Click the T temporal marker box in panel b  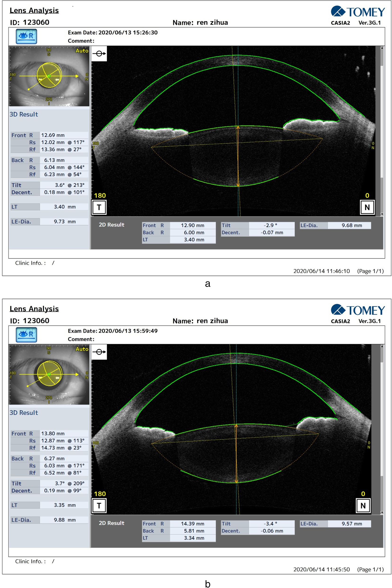99,506
